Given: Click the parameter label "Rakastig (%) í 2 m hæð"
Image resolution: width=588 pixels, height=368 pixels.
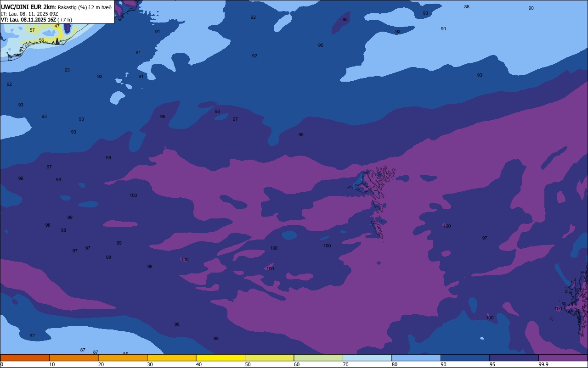Looking at the screenshot, I should point(85,7).
